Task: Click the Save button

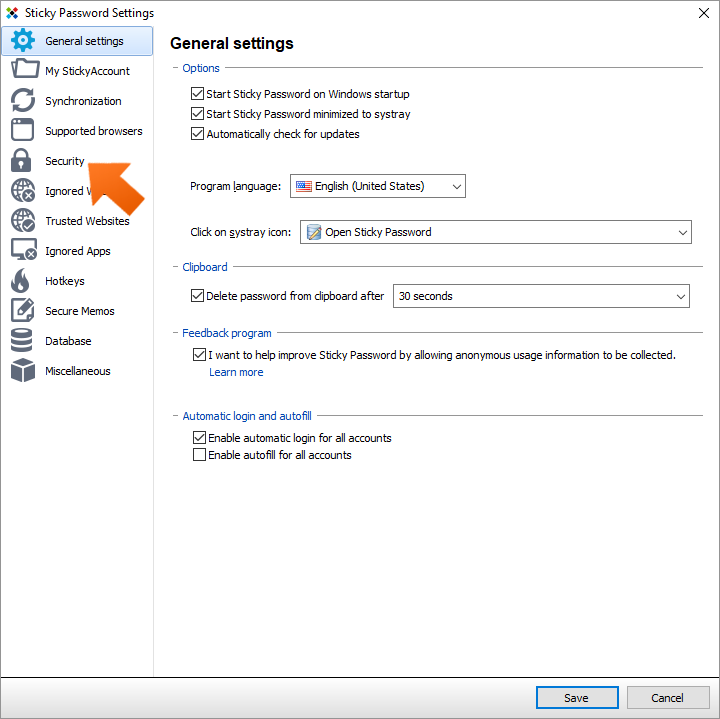Action: click(577, 697)
